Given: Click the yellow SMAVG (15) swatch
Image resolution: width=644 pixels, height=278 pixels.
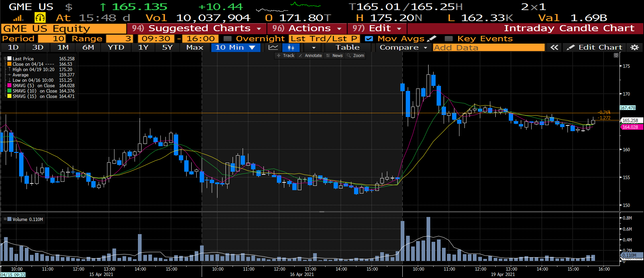Looking at the screenshot, I should (x=10, y=96).
